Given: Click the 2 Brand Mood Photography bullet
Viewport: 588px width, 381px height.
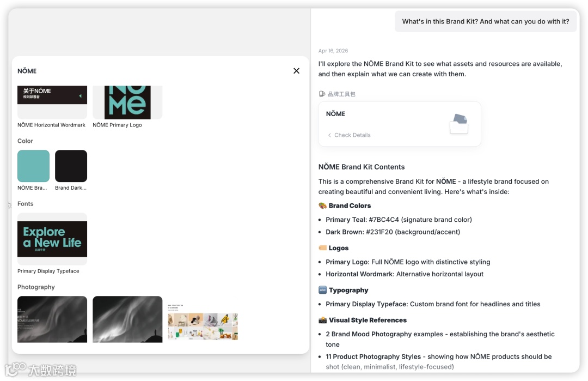Looking at the screenshot, I should 440,339.
